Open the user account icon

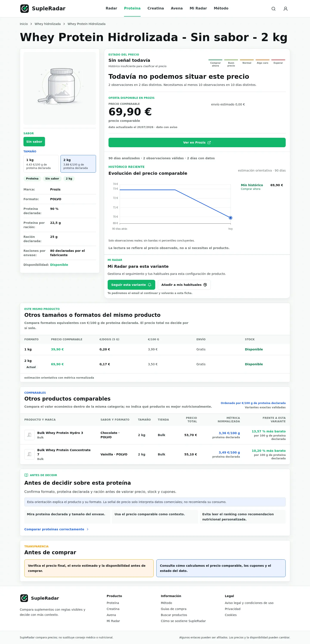coord(285,9)
